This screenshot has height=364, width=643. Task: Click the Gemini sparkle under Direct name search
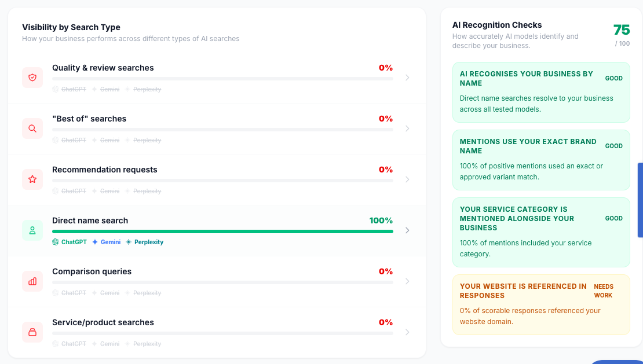(95, 242)
